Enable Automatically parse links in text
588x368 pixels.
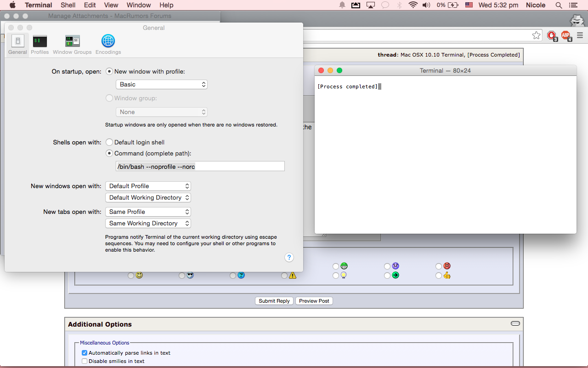pos(85,353)
